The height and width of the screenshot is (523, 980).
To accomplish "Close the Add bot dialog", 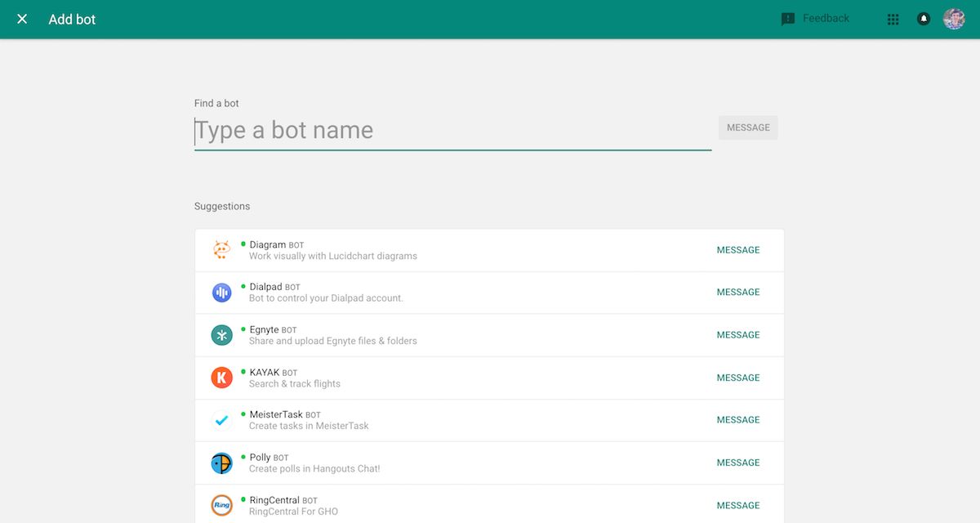I will click(x=22, y=19).
